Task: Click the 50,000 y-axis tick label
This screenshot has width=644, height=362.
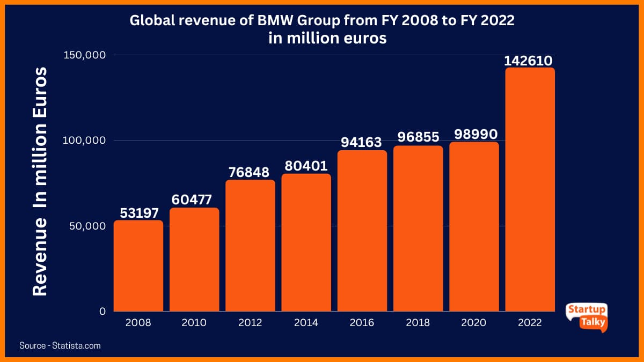Action: tap(89, 226)
